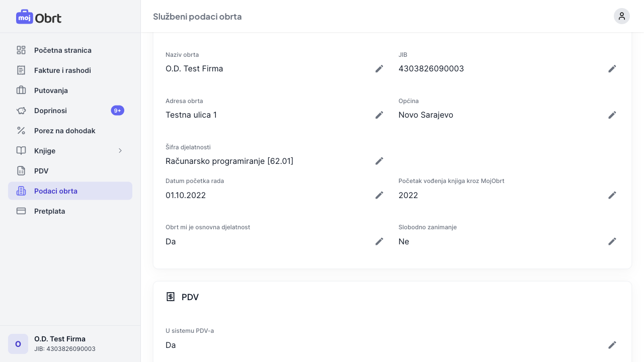Edit the Slobodno zanimanje setting
Screen dimensions: 644x362
click(612, 241)
